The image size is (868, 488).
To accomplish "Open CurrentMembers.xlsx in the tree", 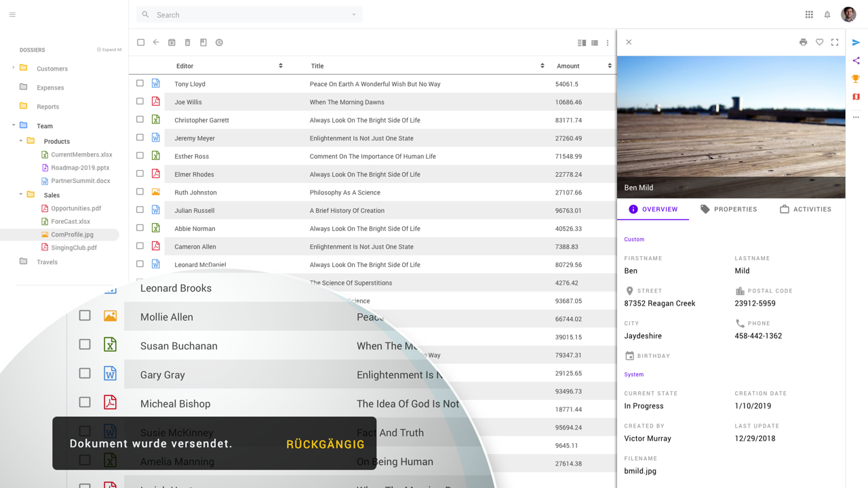I will click(x=81, y=155).
